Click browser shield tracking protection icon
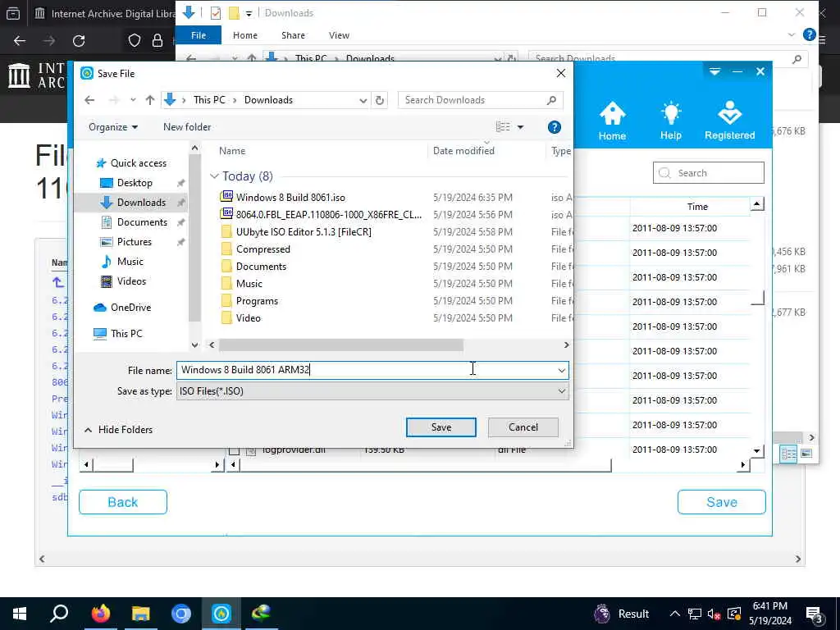Viewport: 840px width, 630px height. tap(135, 41)
